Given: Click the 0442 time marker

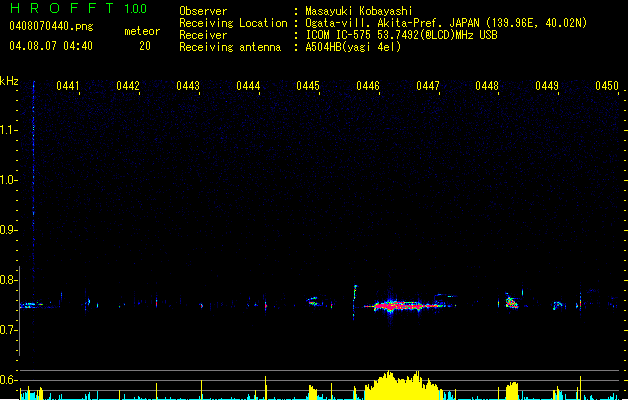Looking at the screenshot, I should (x=128, y=85).
